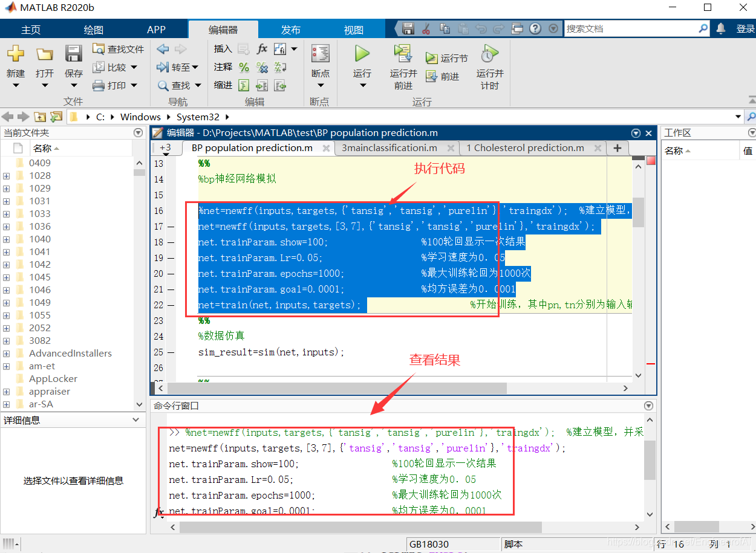Expand the 1028 folder tree node
This screenshot has height=553, width=756.
pos(7,176)
